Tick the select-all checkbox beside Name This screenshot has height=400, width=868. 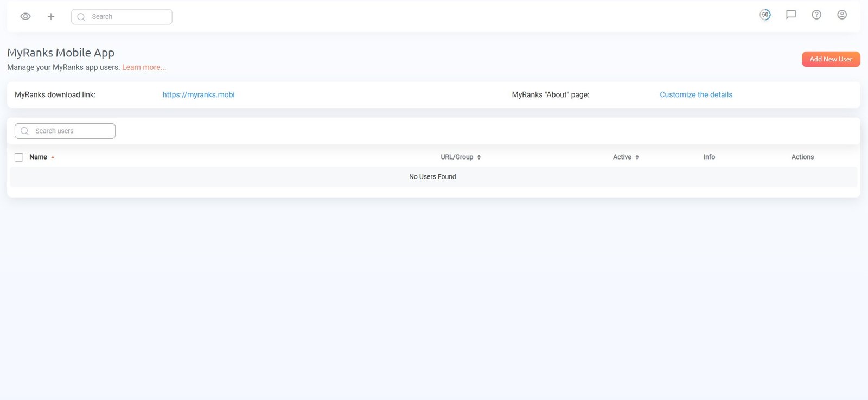tap(19, 157)
